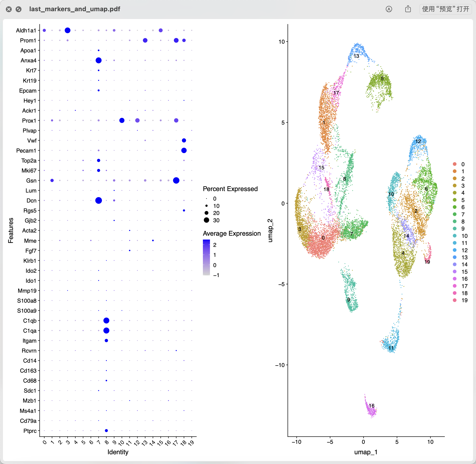476x464 pixels.
Task: Click the cluster 5 color legend swatch
Action: 455,200
